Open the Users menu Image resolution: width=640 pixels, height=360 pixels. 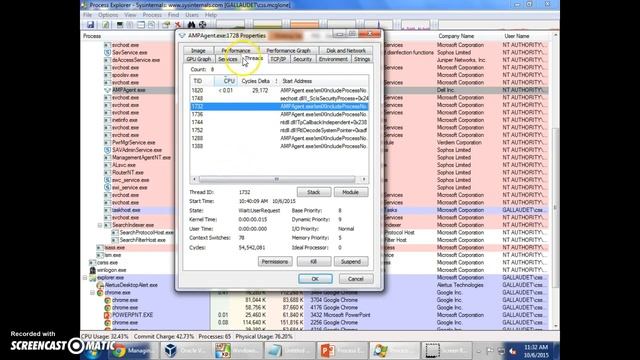pyautogui.click(x=192, y=15)
